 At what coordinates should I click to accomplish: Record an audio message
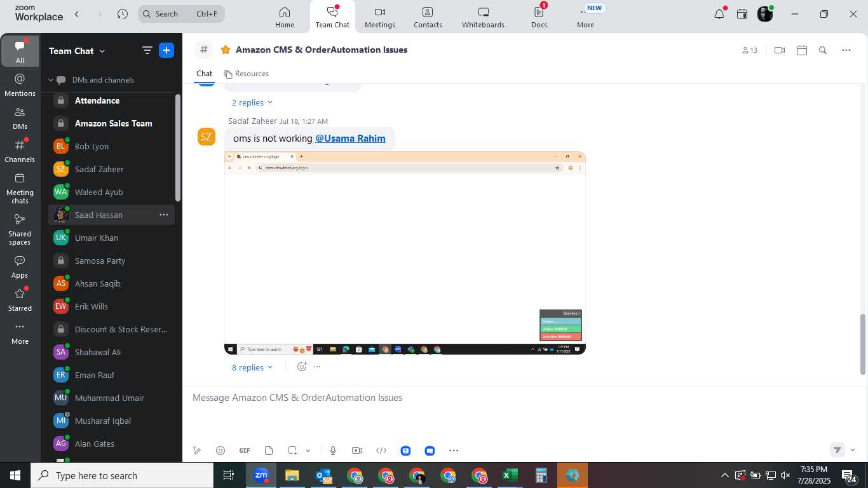pyautogui.click(x=333, y=451)
